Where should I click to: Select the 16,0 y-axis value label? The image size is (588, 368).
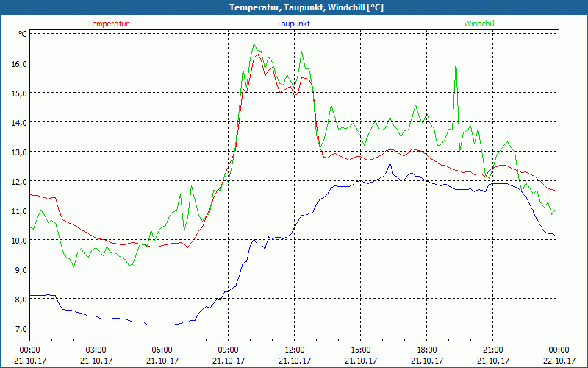point(18,63)
